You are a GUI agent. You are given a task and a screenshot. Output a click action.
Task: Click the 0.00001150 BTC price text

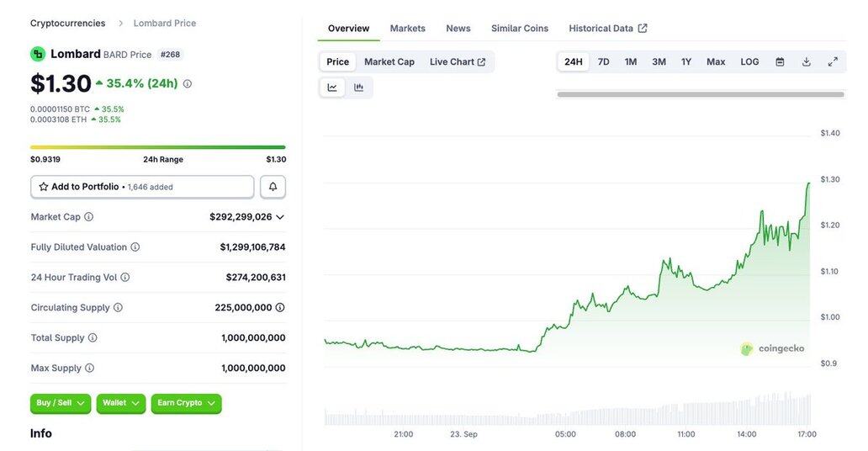pos(60,109)
